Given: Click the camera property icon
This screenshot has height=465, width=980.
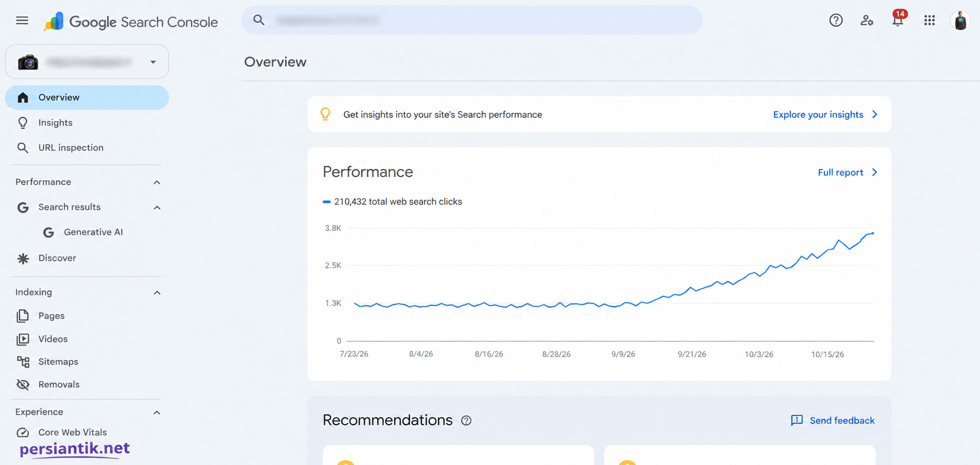Looking at the screenshot, I should pyautogui.click(x=28, y=62).
